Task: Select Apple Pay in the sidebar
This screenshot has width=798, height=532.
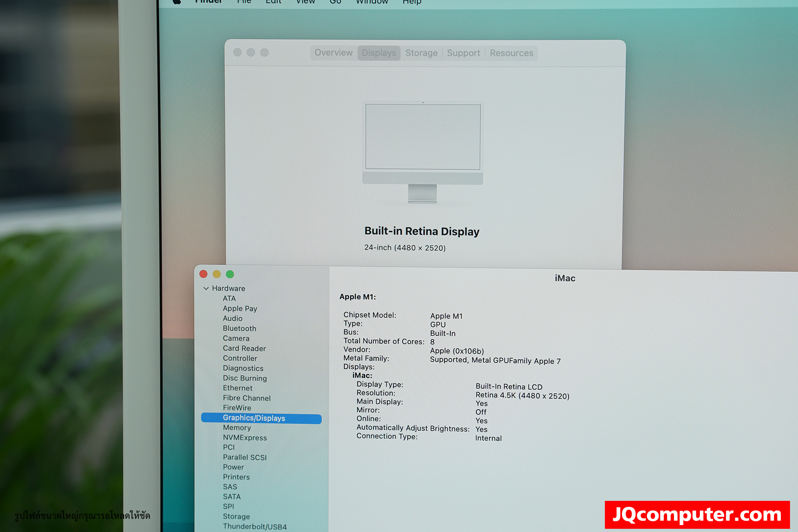Action: point(240,309)
